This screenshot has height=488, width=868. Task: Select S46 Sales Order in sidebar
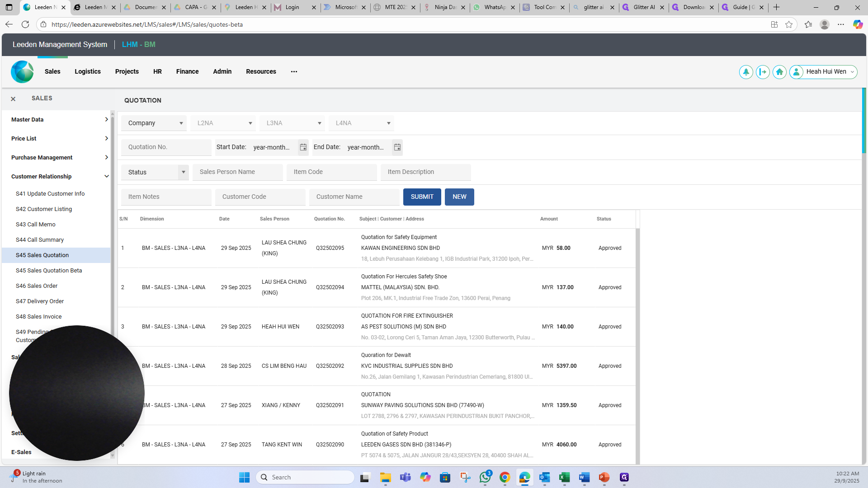click(37, 286)
